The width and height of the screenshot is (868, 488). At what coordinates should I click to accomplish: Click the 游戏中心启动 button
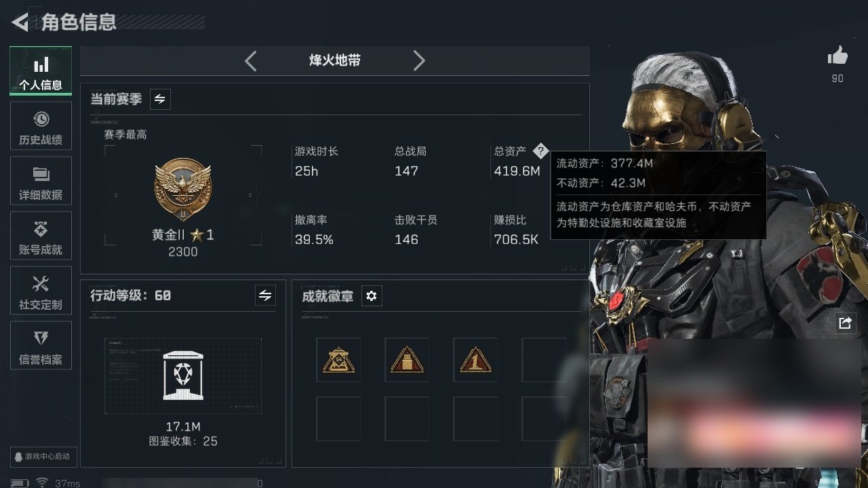(x=42, y=456)
